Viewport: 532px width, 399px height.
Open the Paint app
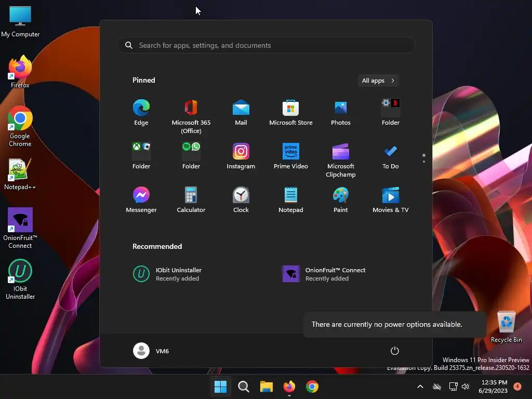[x=341, y=200]
